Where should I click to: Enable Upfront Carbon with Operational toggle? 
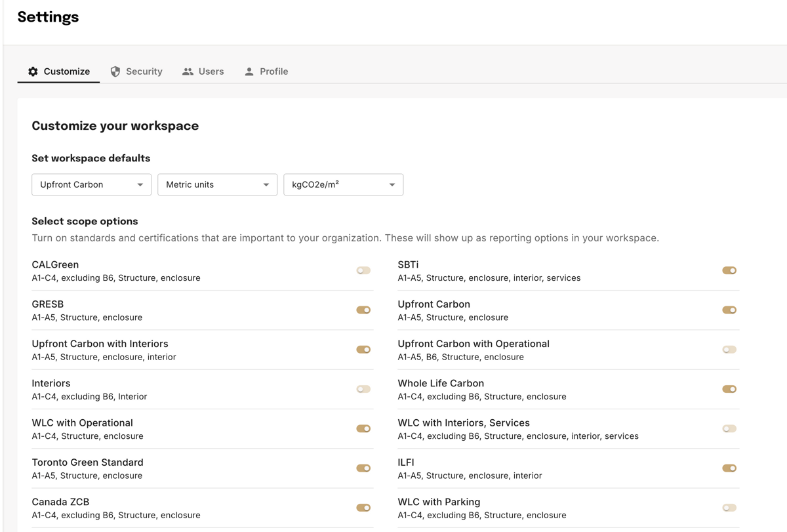point(729,350)
